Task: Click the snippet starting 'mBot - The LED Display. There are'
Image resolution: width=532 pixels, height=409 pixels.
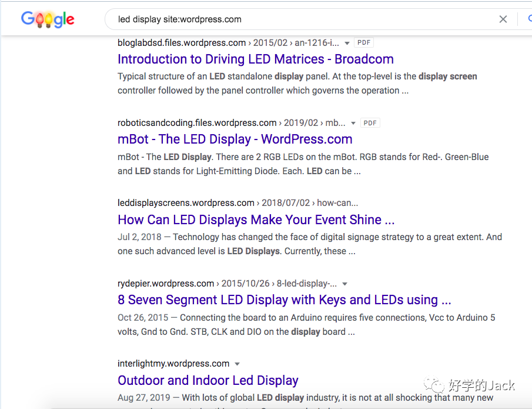Action: pos(303,164)
